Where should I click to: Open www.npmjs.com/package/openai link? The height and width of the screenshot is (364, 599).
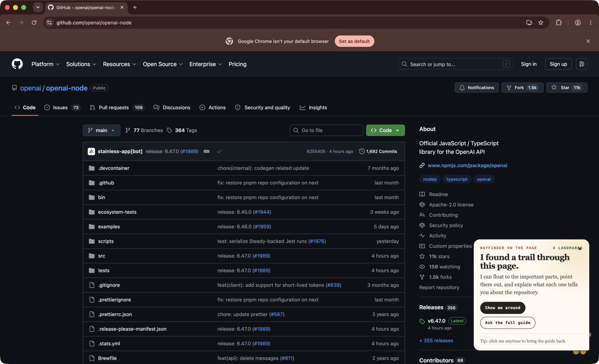click(467, 165)
